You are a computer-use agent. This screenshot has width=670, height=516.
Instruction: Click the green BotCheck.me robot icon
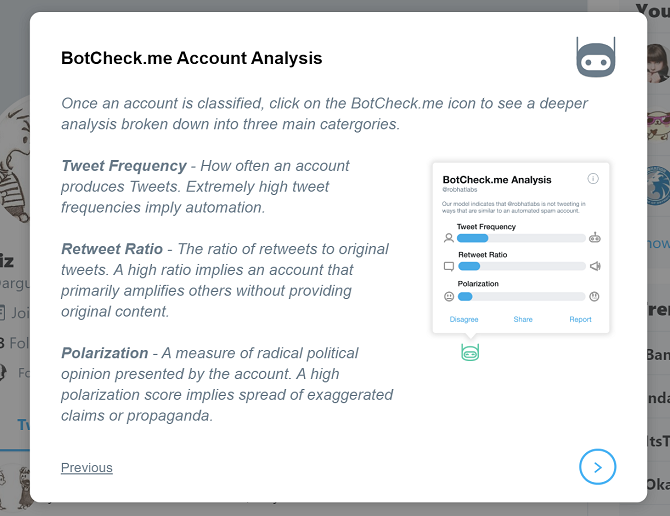[470, 351]
